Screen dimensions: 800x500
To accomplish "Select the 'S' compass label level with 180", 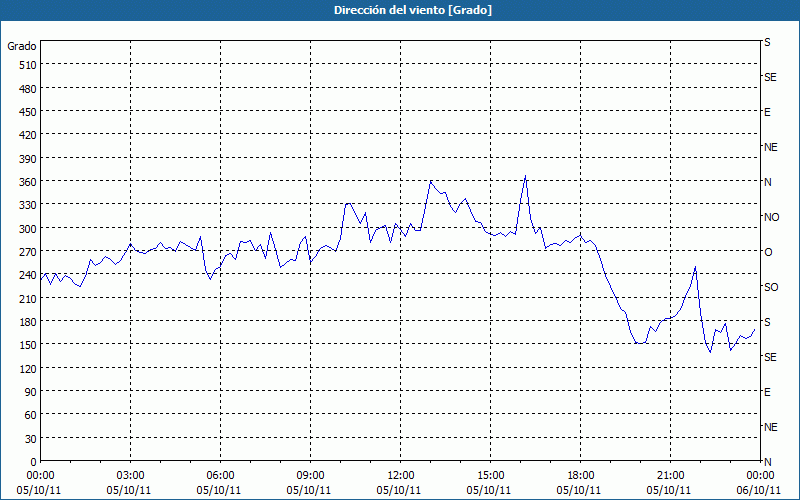I will pos(767,322).
